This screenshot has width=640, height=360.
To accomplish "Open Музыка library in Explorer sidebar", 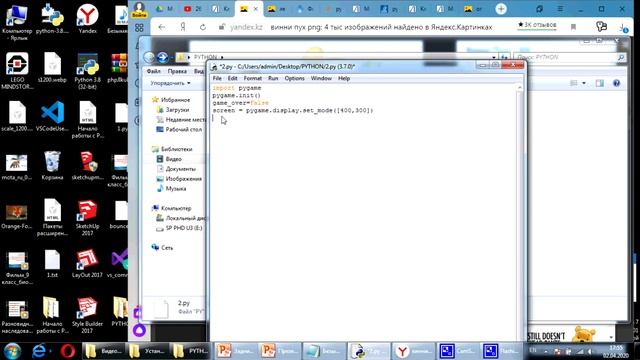I will coord(171,189).
